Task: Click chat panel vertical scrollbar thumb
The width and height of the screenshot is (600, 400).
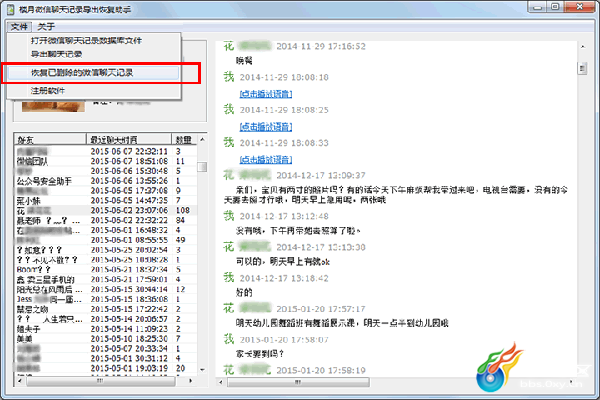Action: (x=582, y=69)
